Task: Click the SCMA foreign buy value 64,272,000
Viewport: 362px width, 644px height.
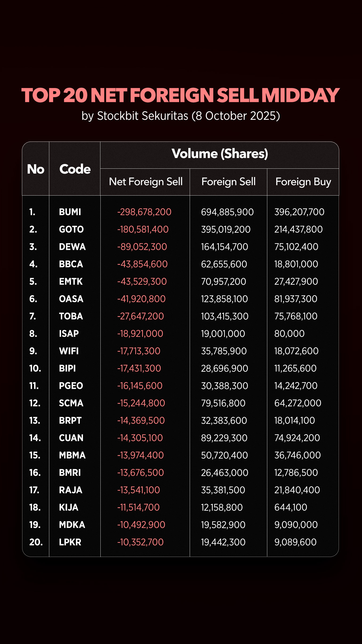Action: coord(298,403)
